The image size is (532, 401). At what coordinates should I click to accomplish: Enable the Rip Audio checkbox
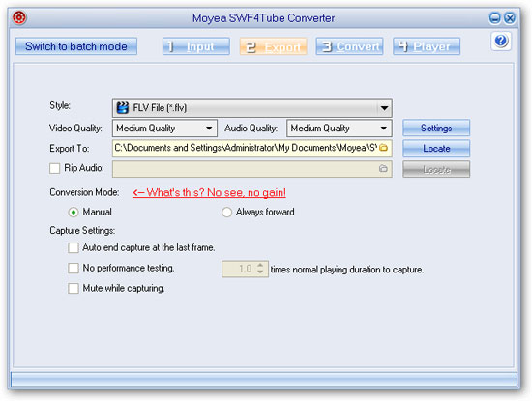coord(54,168)
